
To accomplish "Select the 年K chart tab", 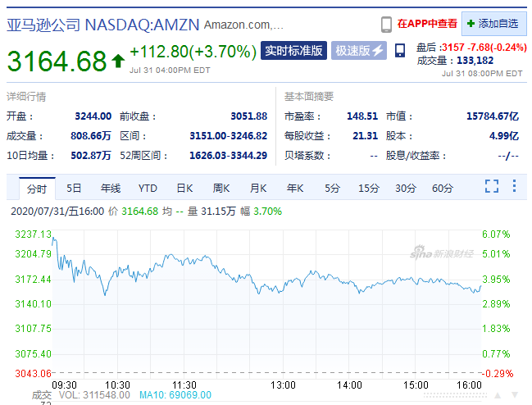I will [295, 189].
